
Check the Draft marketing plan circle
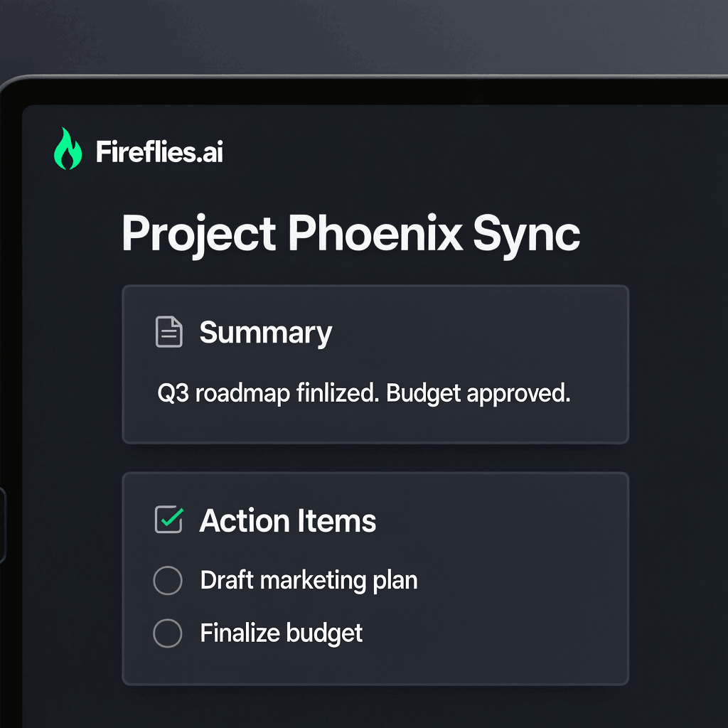[x=168, y=580]
